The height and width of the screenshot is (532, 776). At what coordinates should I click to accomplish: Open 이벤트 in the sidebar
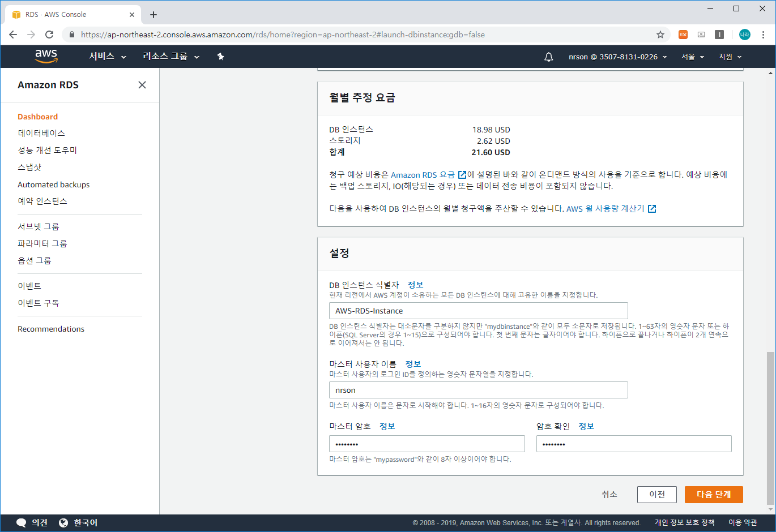(29, 286)
